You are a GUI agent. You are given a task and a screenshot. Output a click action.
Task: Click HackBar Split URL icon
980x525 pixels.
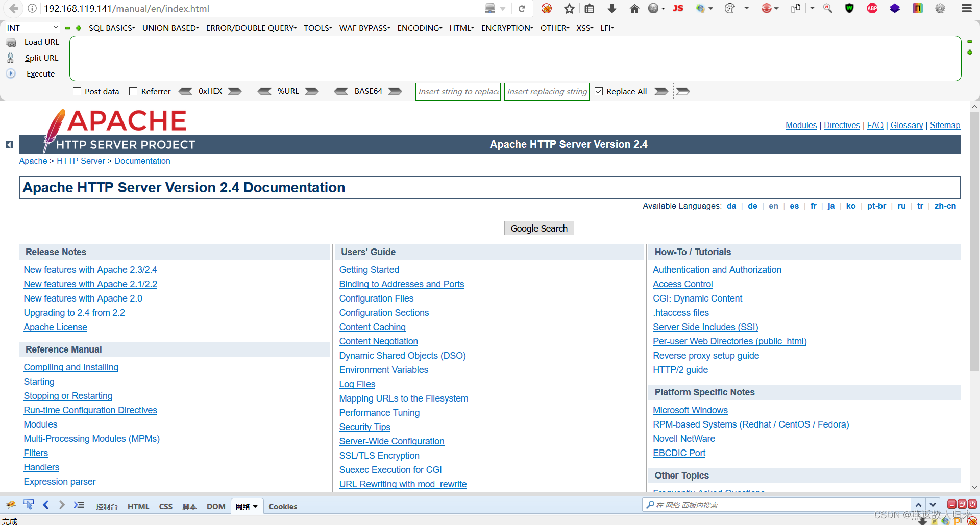click(11, 58)
